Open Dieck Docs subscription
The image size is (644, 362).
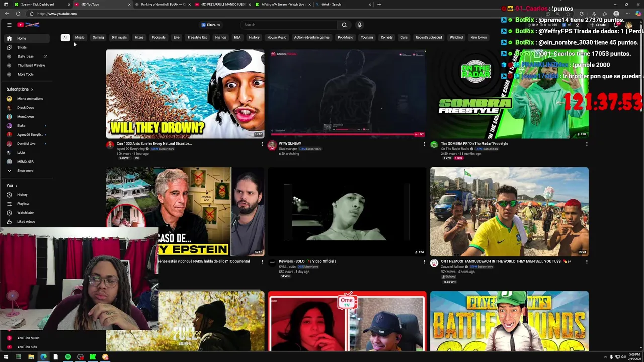pos(26,108)
